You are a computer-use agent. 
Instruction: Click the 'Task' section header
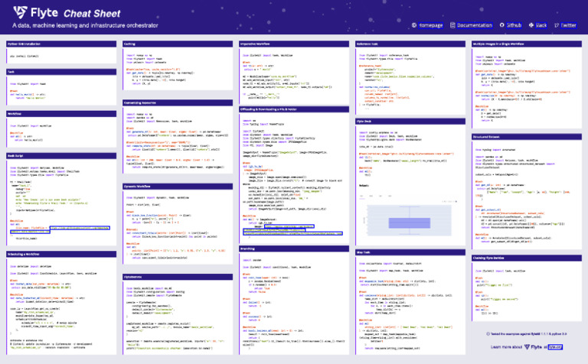pos(61,72)
